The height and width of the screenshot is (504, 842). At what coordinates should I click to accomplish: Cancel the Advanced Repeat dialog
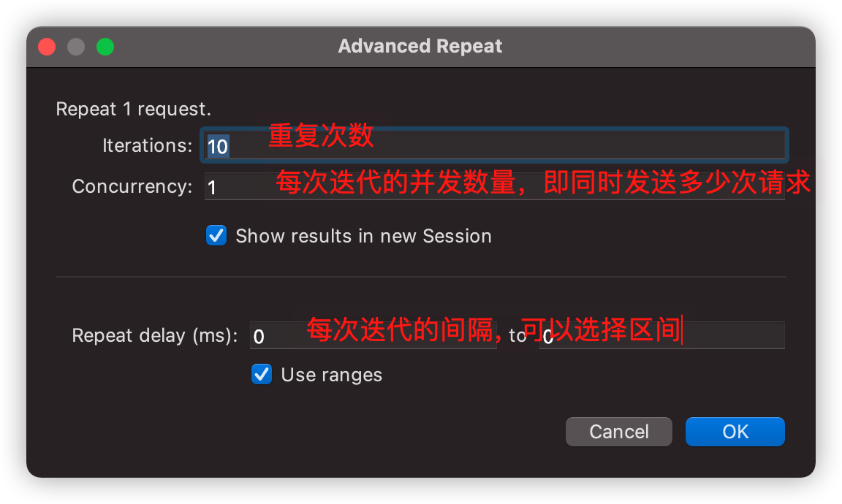[618, 431]
